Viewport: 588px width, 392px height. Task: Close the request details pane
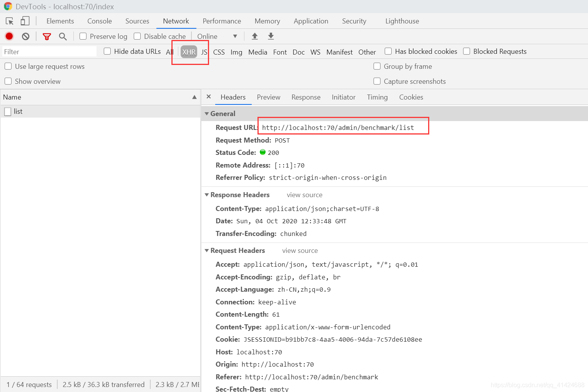[209, 97]
